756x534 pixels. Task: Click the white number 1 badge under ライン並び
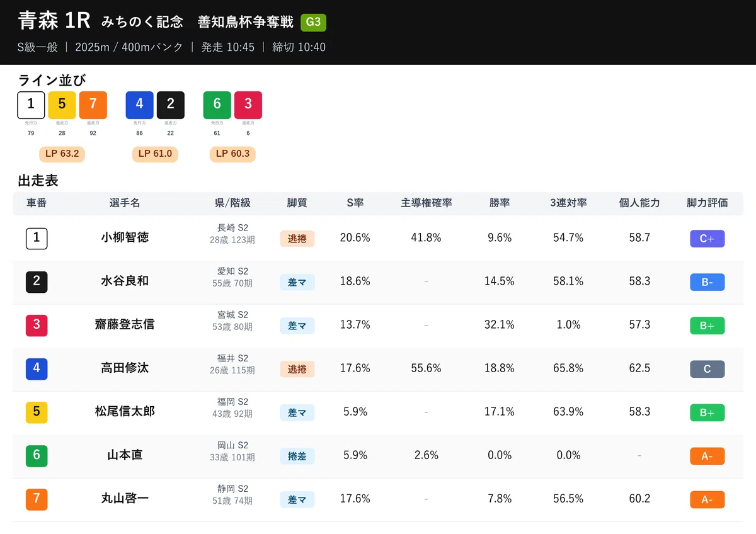point(31,105)
